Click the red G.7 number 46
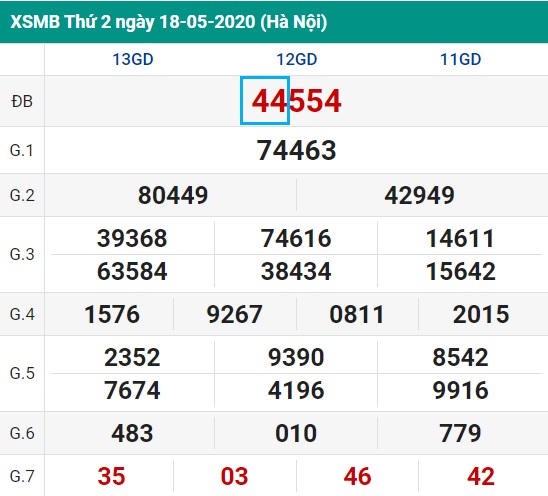Image resolution: width=548 pixels, height=496 pixels. (357, 476)
